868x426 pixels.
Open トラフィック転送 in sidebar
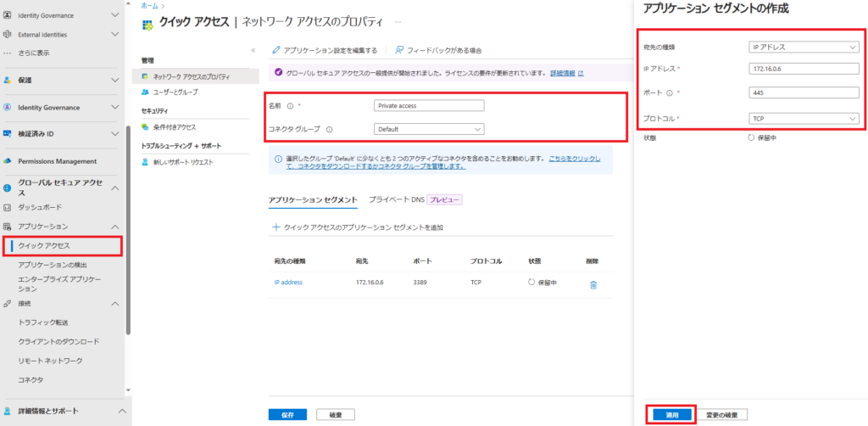42,322
